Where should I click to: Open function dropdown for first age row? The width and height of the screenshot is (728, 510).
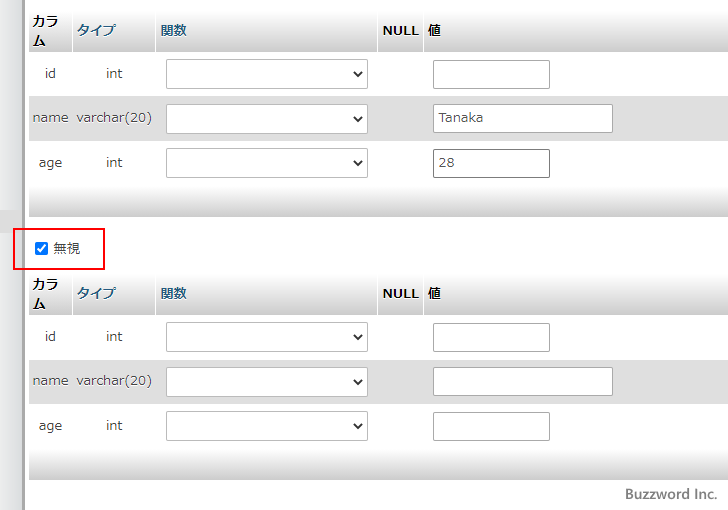267,163
